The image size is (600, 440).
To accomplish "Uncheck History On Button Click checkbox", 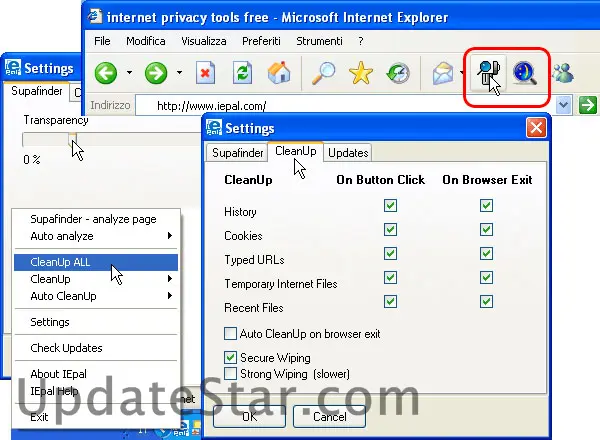I will pyautogui.click(x=390, y=205).
